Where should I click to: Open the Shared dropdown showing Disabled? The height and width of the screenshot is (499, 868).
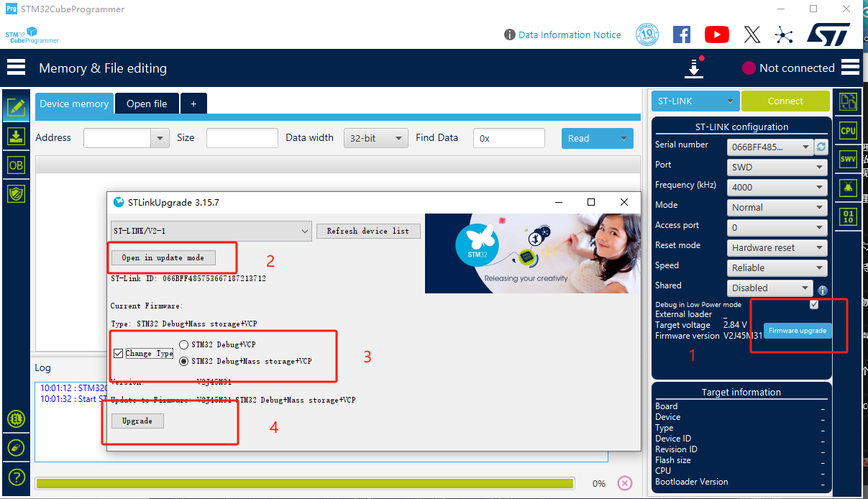(x=770, y=288)
